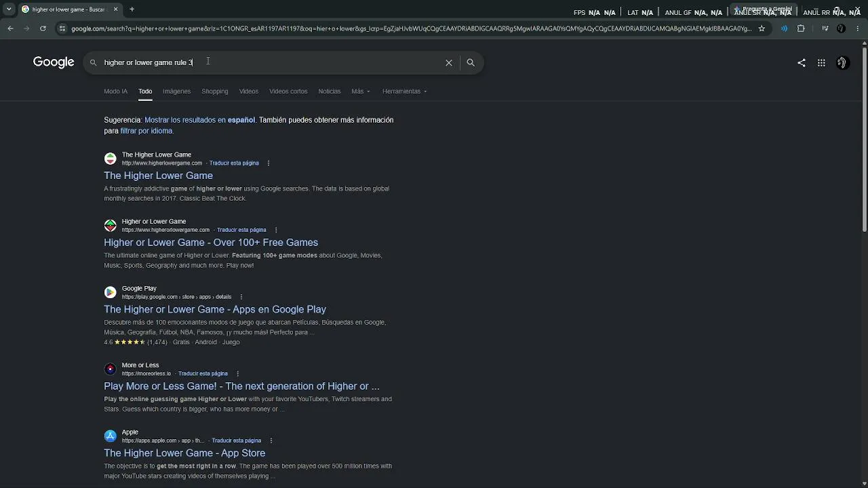Switch to Imágenes tab

pyautogui.click(x=176, y=91)
